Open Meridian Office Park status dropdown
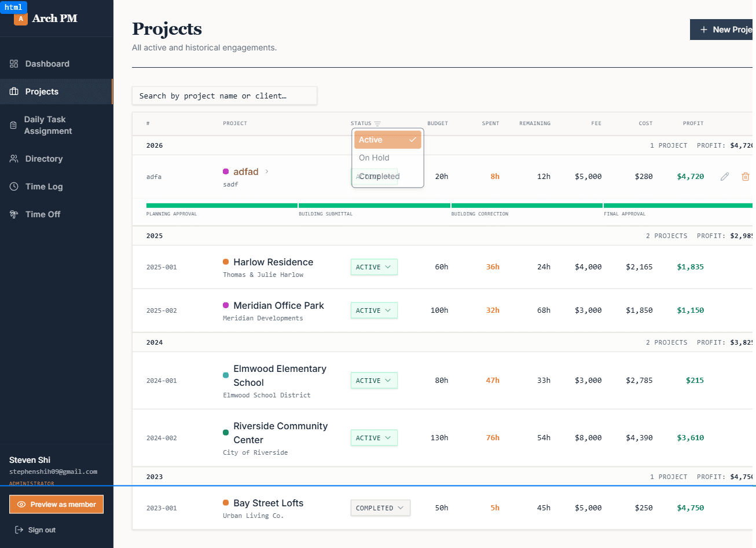The width and height of the screenshot is (756, 548). (374, 310)
